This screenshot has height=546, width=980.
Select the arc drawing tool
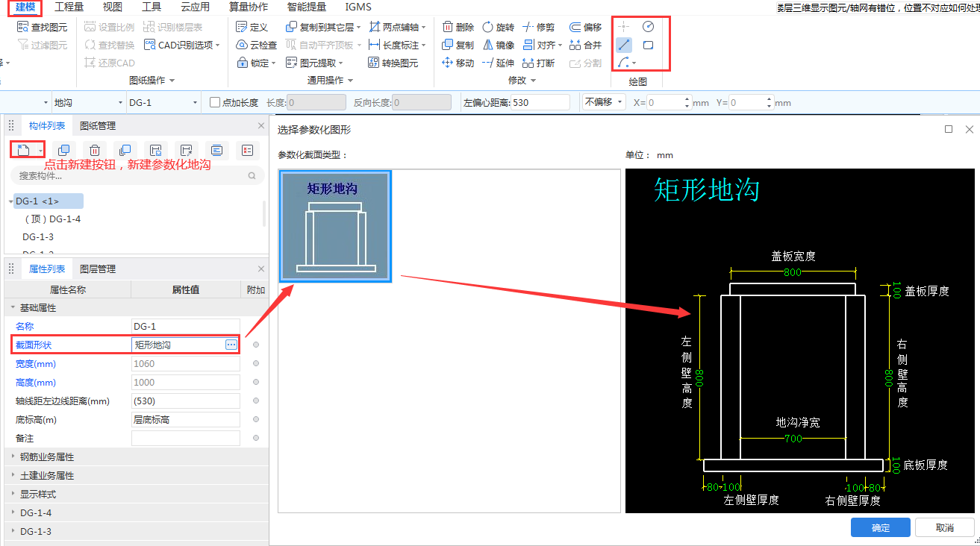pos(623,63)
